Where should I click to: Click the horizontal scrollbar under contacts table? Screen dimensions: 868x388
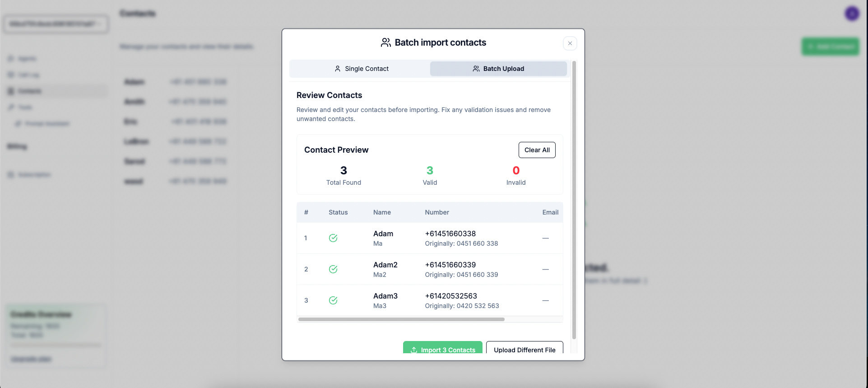401,319
